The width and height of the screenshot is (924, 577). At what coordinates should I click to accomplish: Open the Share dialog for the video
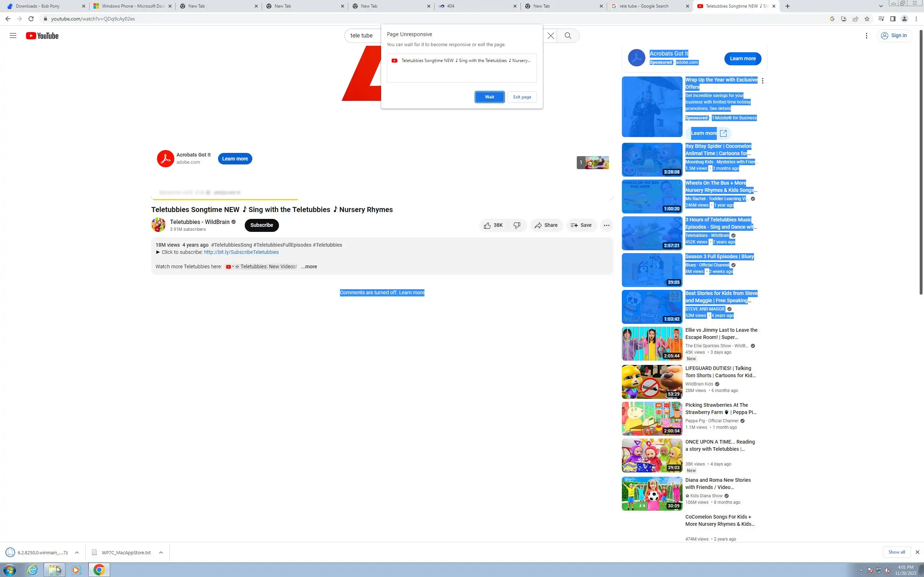(x=546, y=225)
